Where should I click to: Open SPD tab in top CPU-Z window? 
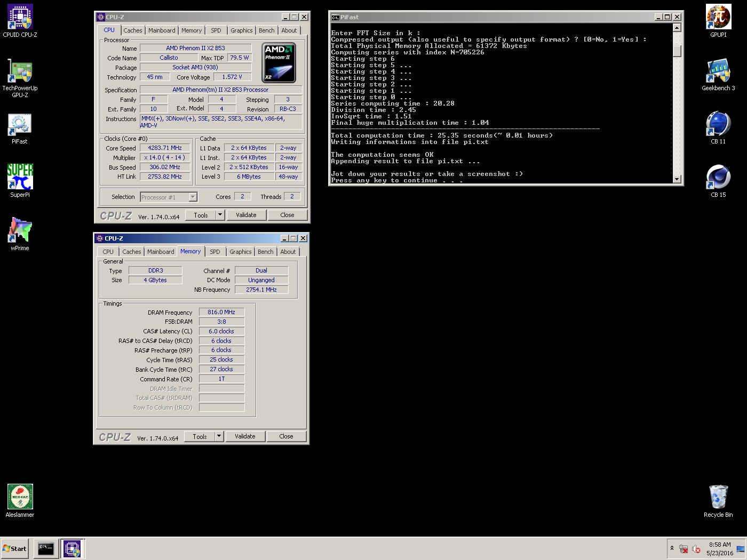216,30
